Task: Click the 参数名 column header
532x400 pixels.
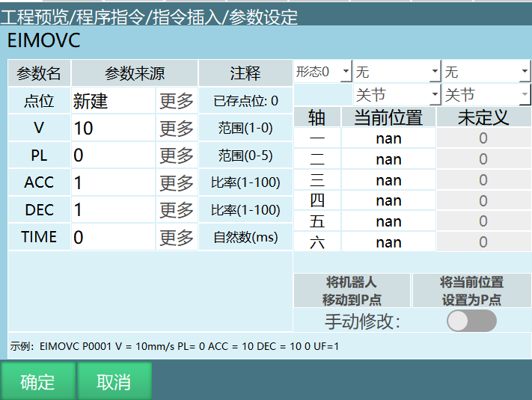Action: (39, 73)
